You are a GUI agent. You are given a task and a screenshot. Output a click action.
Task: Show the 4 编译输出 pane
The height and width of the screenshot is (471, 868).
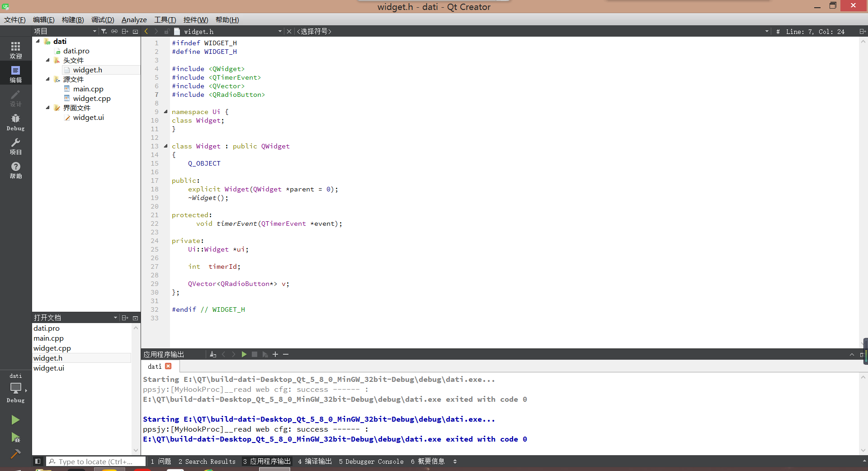(315, 461)
